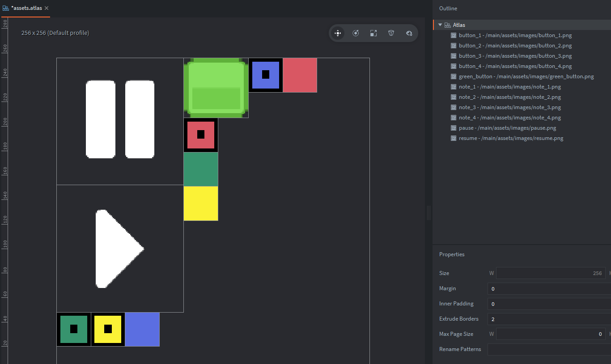
Task: Close the assets.atlas tab
Action: click(47, 8)
